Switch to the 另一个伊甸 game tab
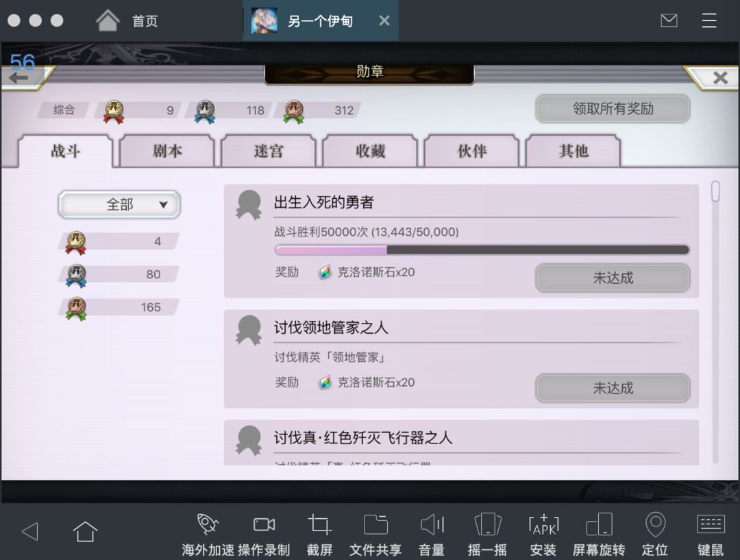Viewport: 740px width, 560px height. point(321,21)
